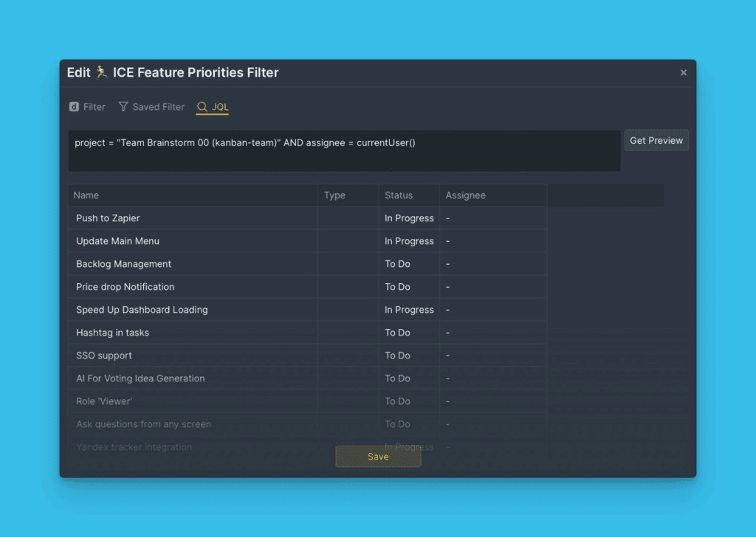Image resolution: width=756 pixels, height=537 pixels.
Task: Open the Saved Filter tab
Action: [x=152, y=107]
